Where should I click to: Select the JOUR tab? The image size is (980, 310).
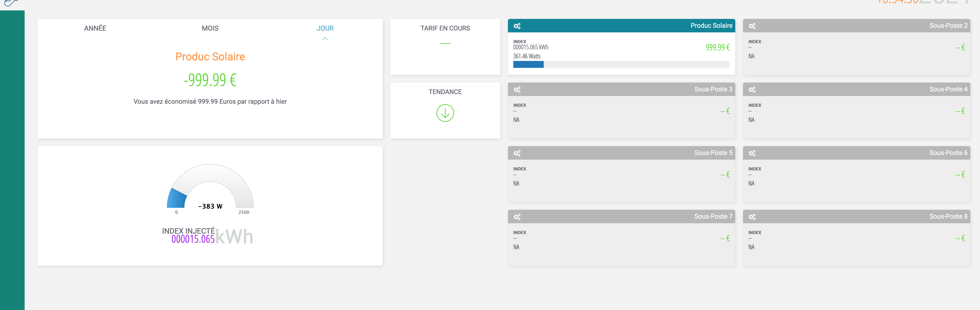[325, 28]
